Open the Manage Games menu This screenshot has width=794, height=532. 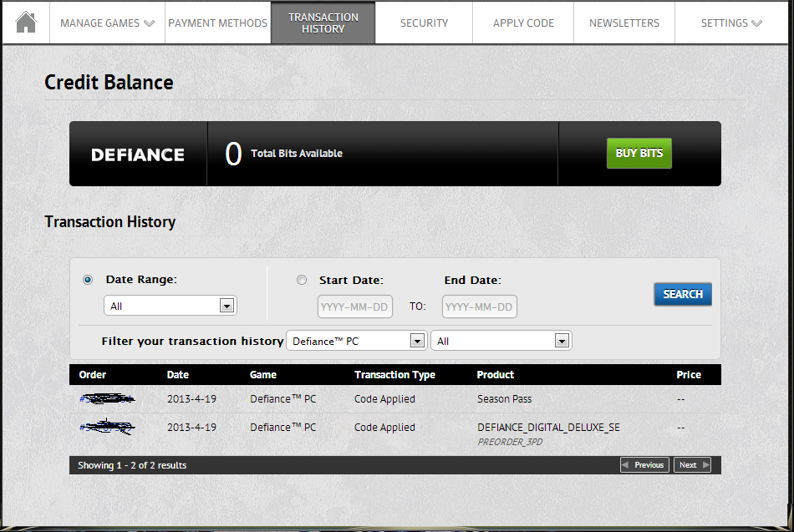pyautogui.click(x=107, y=23)
